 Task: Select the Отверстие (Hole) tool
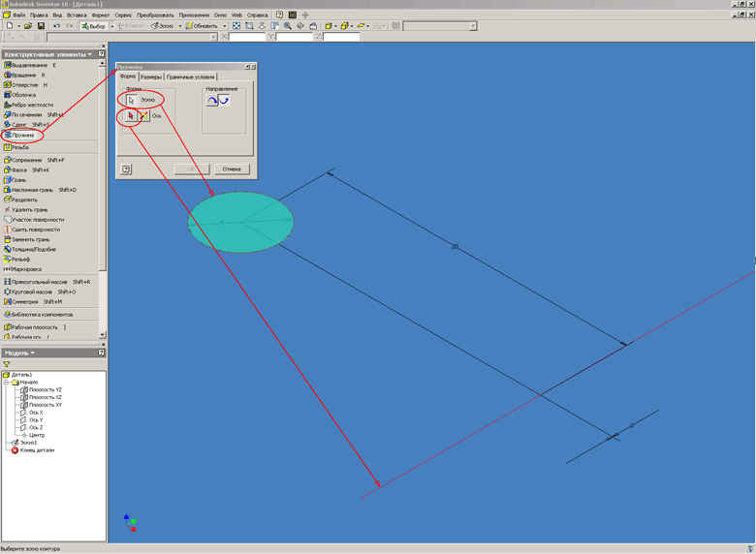pos(25,85)
